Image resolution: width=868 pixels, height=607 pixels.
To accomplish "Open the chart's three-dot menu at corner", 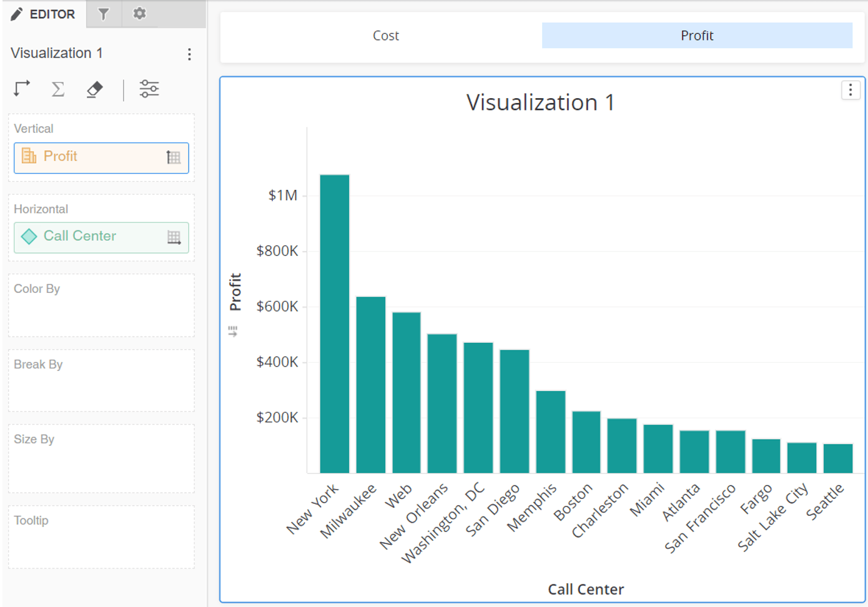I will pos(851,91).
